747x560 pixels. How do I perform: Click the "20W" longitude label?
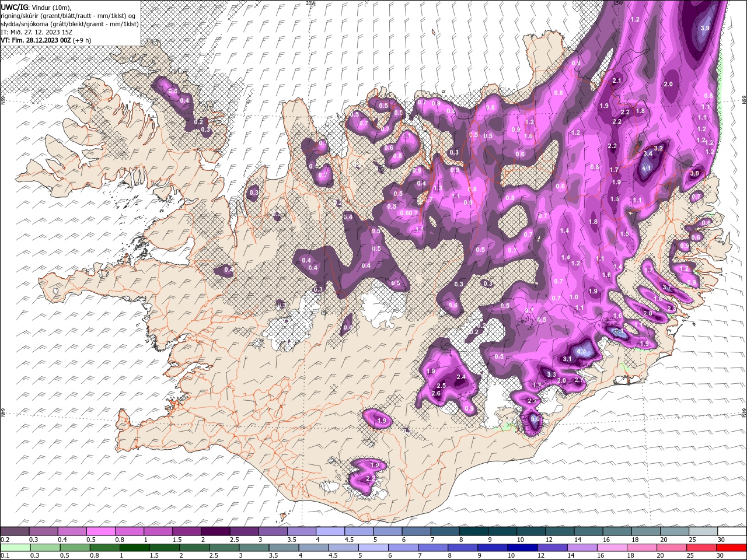pyautogui.click(x=310, y=3)
